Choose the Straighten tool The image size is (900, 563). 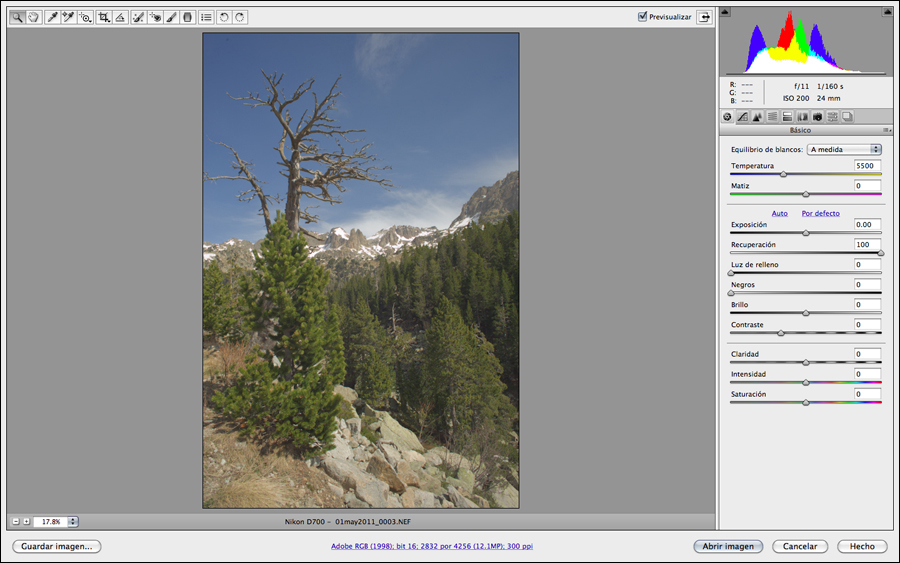click(120, 17)
